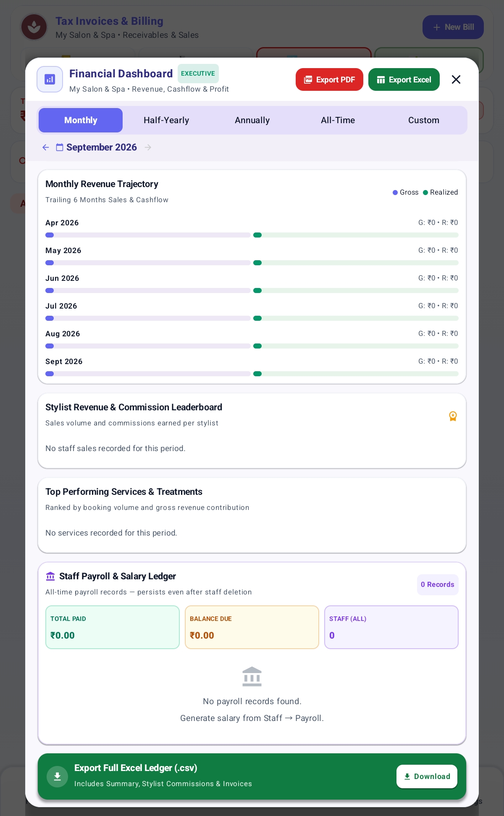504x816 pixels.
Task: Click the Realized legend dot
Action: tap(425, 193)
